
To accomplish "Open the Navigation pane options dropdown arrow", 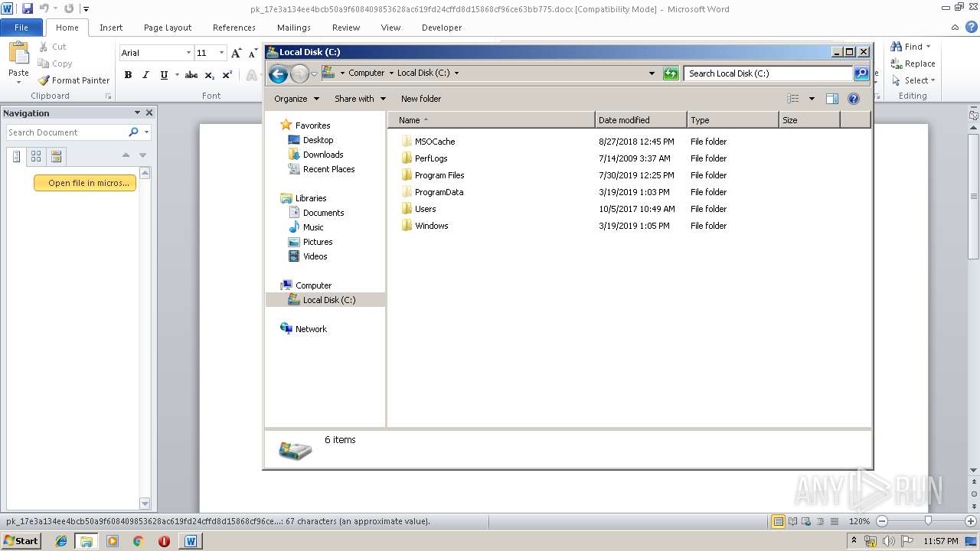I will click(x=137, y=112).
